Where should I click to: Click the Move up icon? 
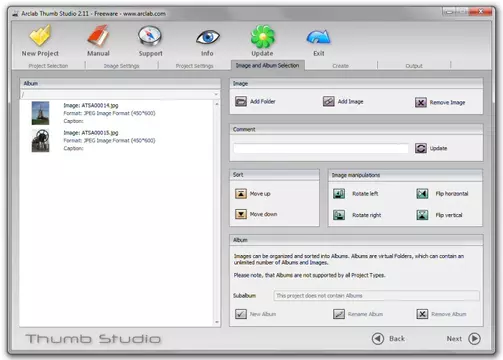pyautogui.click(x=241, y=194)
